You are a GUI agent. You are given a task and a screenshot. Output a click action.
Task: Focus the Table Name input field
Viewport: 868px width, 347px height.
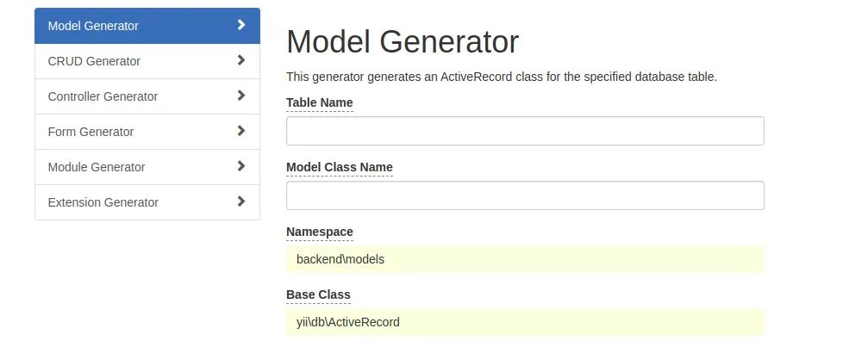(525, 131)
